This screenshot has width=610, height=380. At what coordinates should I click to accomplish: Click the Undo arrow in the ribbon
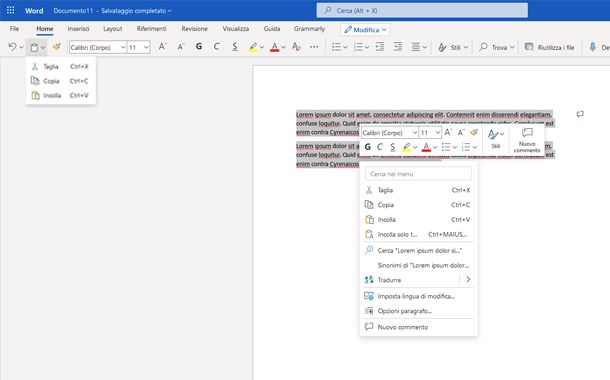coord(12,47)
